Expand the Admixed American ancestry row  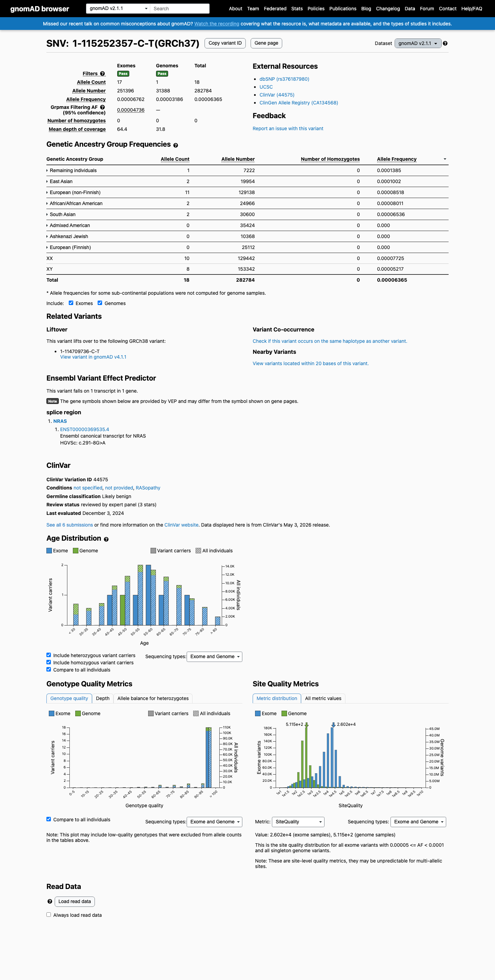coord(68,226)
